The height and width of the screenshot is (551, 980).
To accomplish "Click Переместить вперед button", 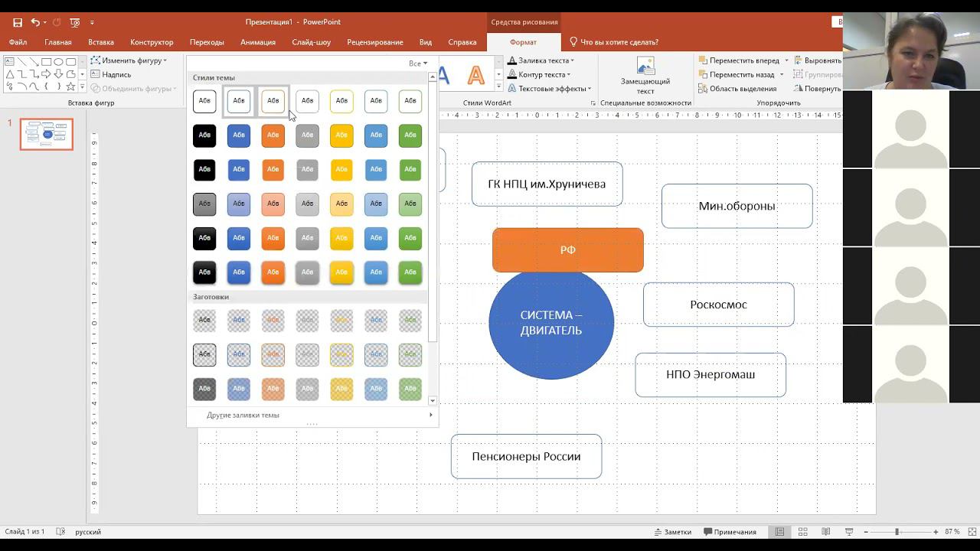I will (x=738, y=60).
